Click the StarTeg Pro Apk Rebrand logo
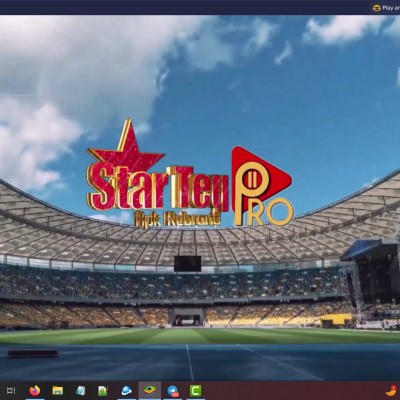 click(x=190, y=173)
